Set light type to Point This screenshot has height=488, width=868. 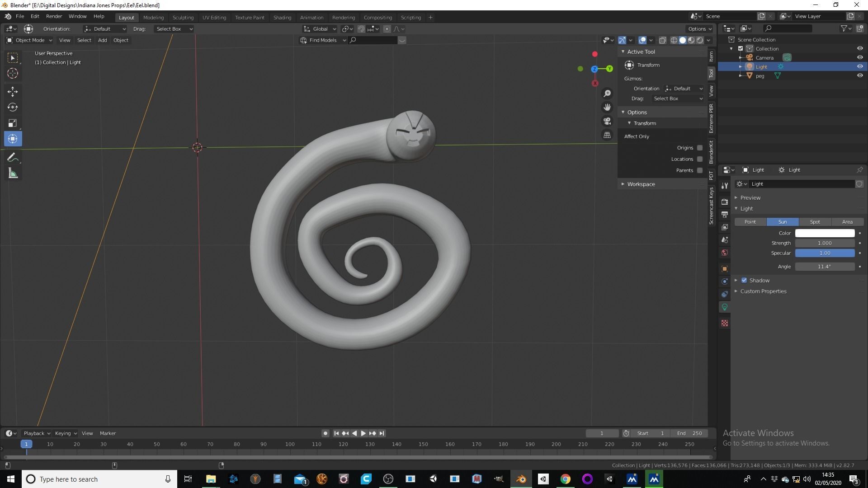[750, 222]
